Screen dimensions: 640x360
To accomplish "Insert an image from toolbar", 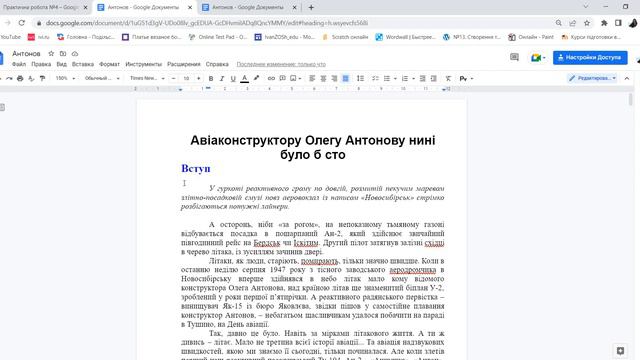I will pyautogui.click(x=293, y=78).
